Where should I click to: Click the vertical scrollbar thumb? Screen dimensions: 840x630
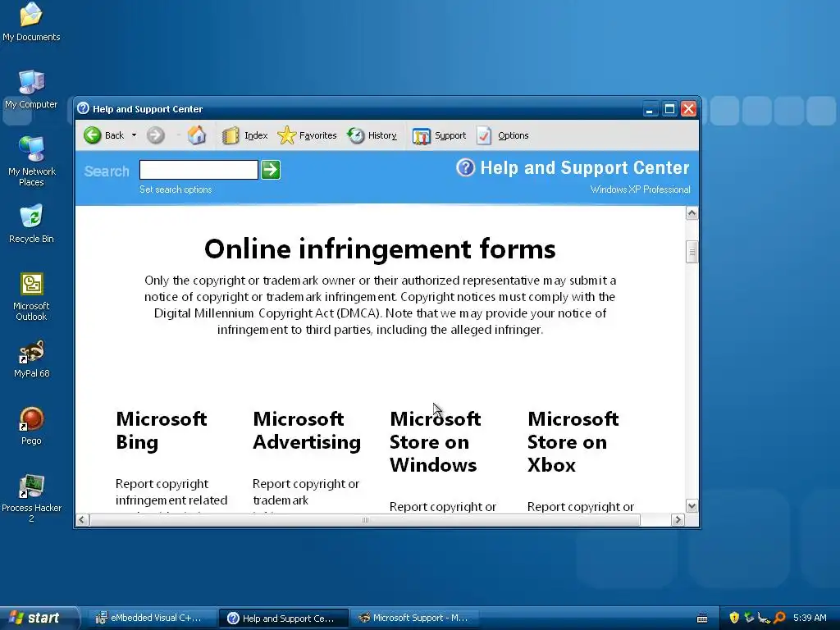point(692,252)
